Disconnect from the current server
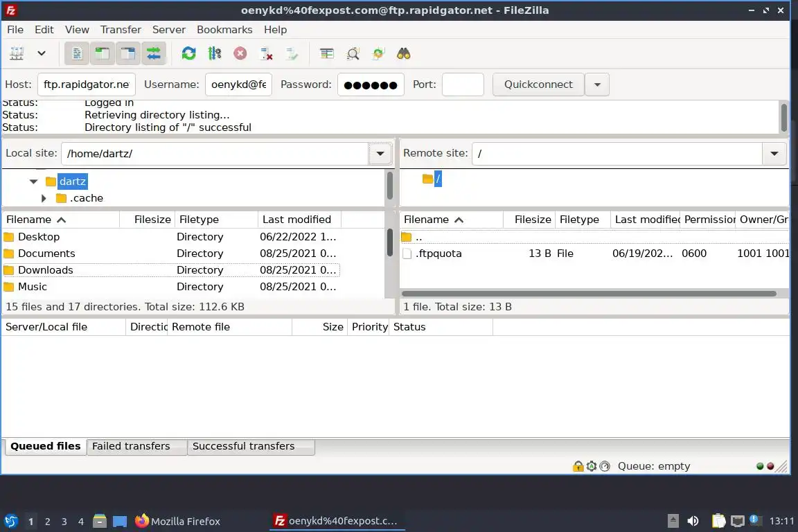Image resolution: width=798 pixels, height=532 pixels. pyautogui.click(x=266, y=53)
